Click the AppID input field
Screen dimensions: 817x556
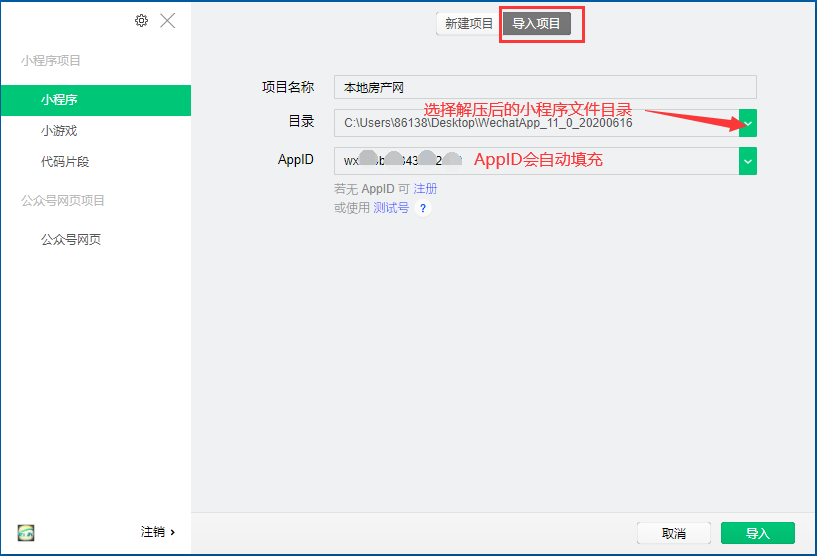pyautogui.click(x=536, y=161)
